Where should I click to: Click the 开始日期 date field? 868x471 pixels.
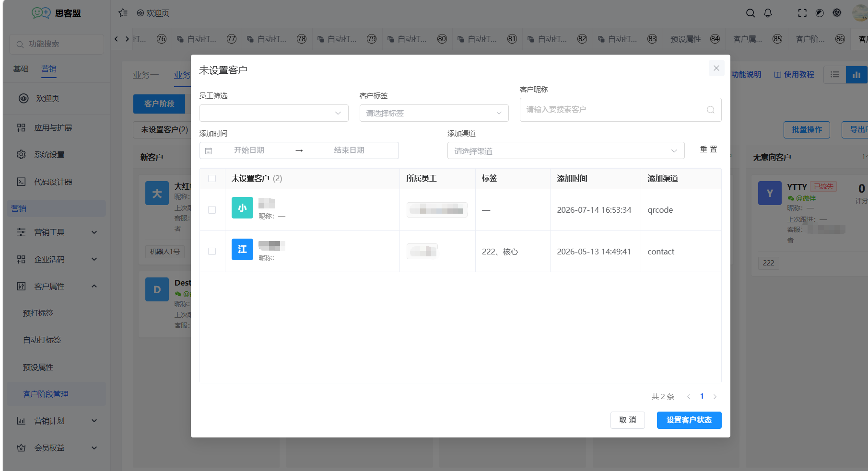pyautogui.click(x=249, y=150)
